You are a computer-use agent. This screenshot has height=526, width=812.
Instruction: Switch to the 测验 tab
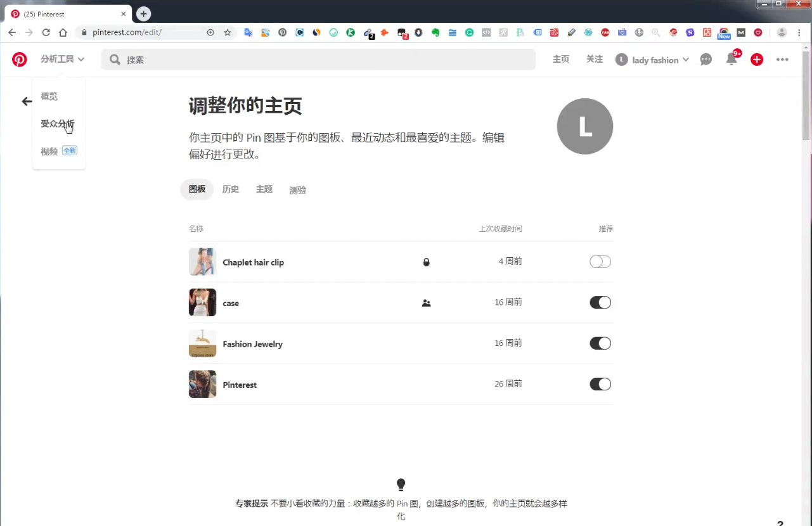pyautogui.click(x=298, y=189)
